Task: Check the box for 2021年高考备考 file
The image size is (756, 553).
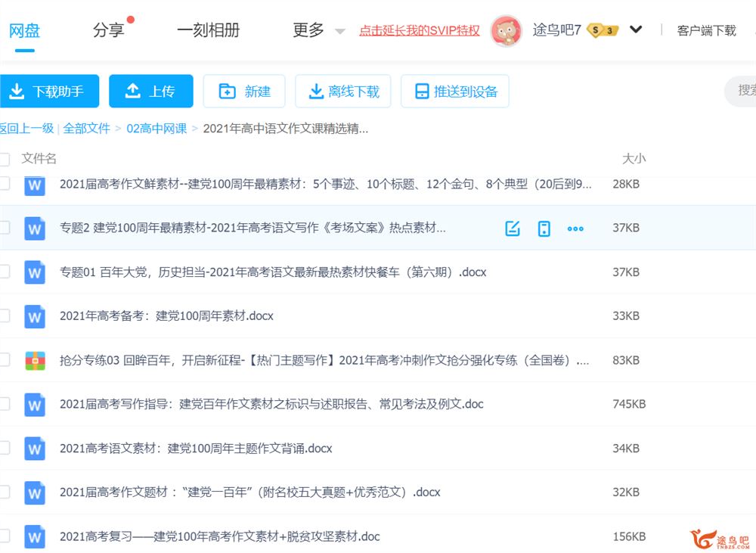Action: [5, 315]
